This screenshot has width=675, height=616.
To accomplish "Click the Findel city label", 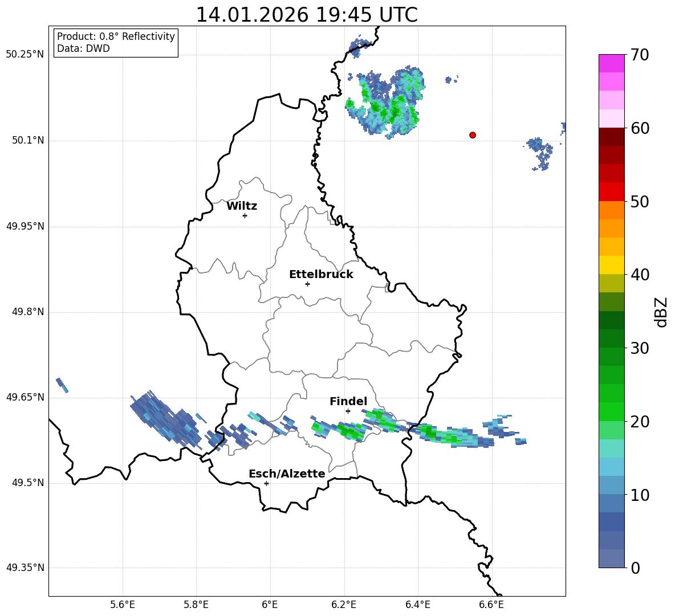I will (x=348, y=401).
